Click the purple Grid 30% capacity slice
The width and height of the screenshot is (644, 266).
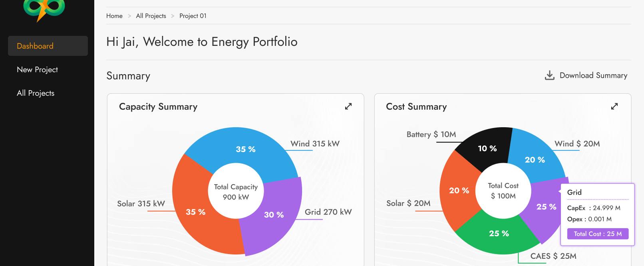[274, 215]
